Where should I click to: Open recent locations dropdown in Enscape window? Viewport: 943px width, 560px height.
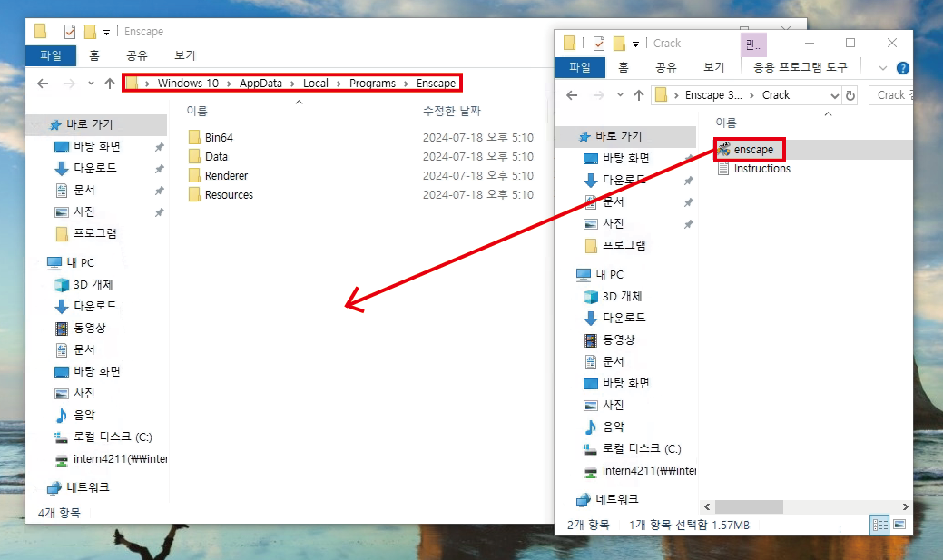click(x=91, y=84)
